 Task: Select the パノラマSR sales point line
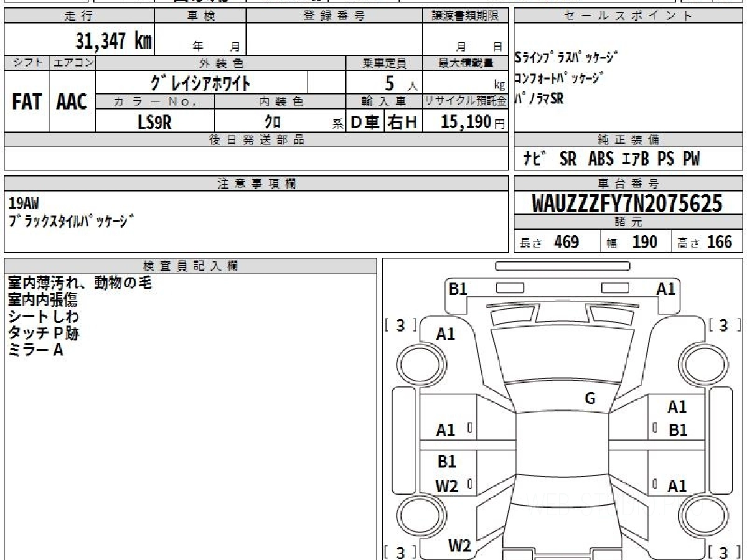(540, 98)
